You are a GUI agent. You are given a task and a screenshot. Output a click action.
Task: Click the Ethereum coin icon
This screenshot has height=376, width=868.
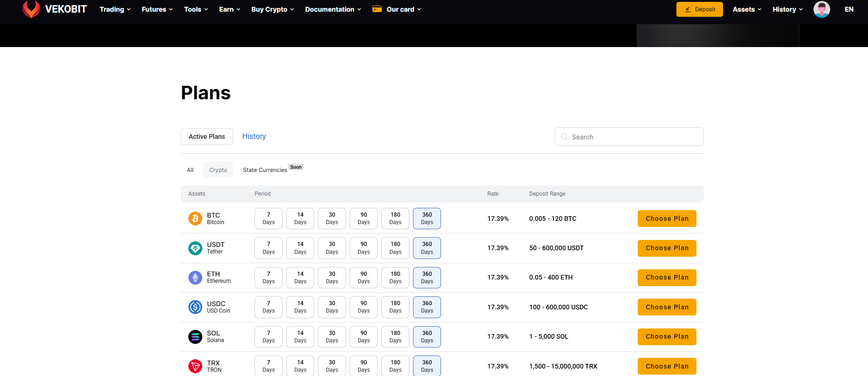(195, 277)
